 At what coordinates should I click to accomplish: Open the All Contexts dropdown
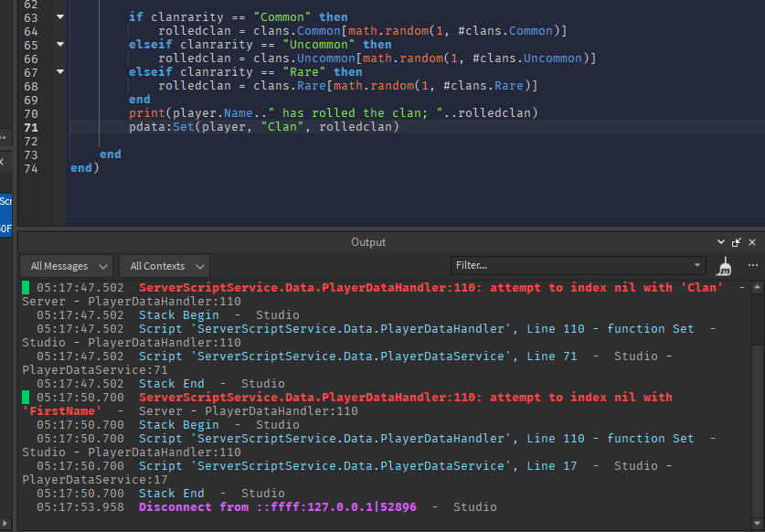[165, 266]
